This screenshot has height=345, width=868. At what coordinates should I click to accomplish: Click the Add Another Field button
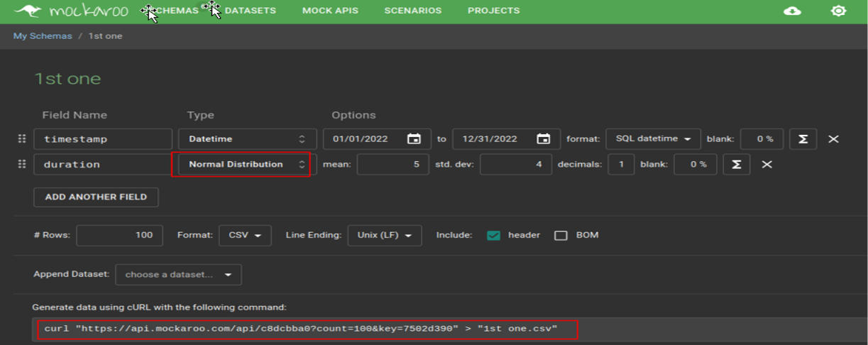pyautogui.click(x=96, y=197)
